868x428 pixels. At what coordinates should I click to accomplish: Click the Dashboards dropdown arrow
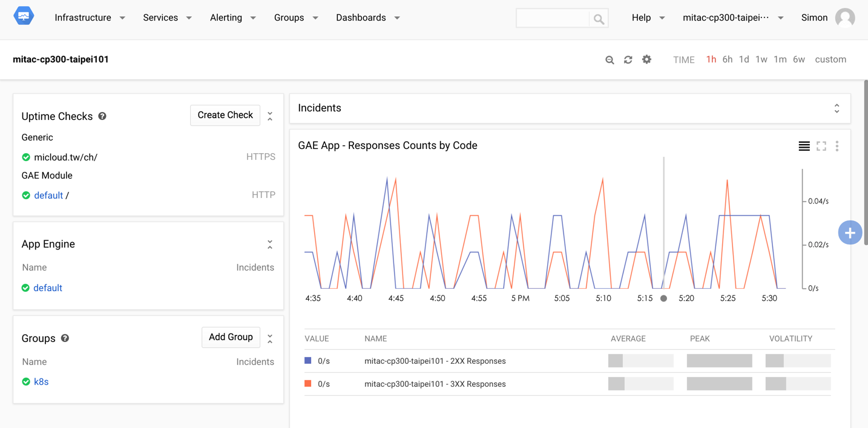397,18
